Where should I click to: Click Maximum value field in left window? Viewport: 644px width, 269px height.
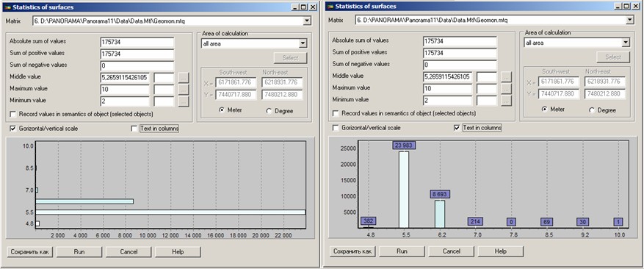pyautogui.click(x=125, y=89)
